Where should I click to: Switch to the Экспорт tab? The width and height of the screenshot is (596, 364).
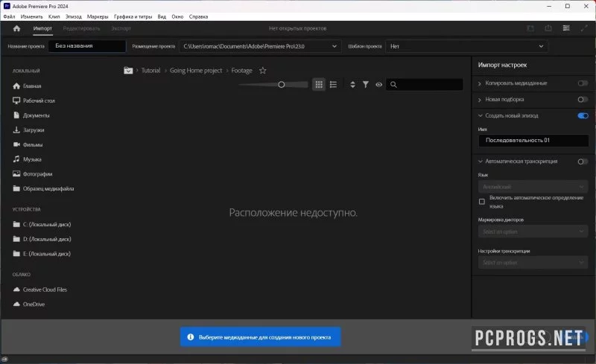pyautogui.click(x=121, y=28)
